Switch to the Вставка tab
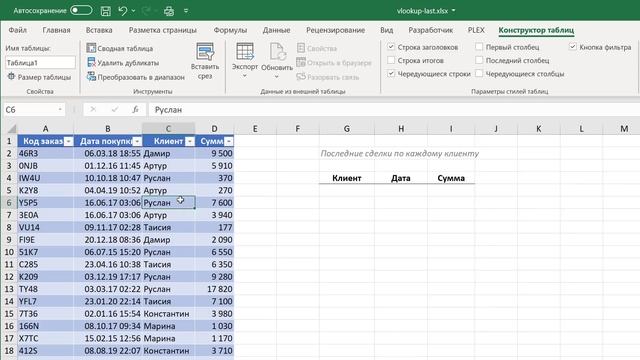Image resolution: width=640 pixels, height=360 pixels. 99,30
